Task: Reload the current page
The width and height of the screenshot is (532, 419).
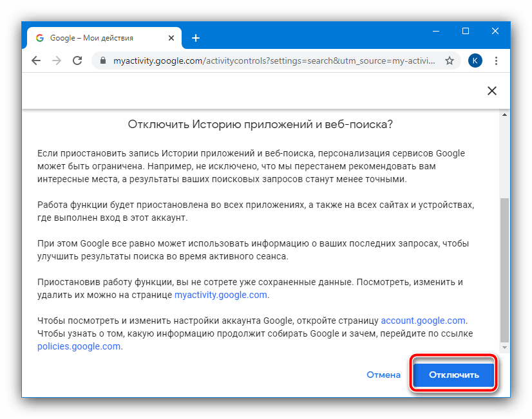Action: pyautogui.click(x=77, y=61)
